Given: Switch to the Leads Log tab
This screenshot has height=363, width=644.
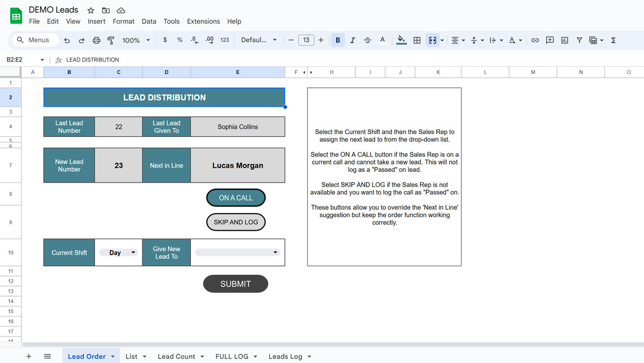Looking at the screenshot, I should coord(290,356).
